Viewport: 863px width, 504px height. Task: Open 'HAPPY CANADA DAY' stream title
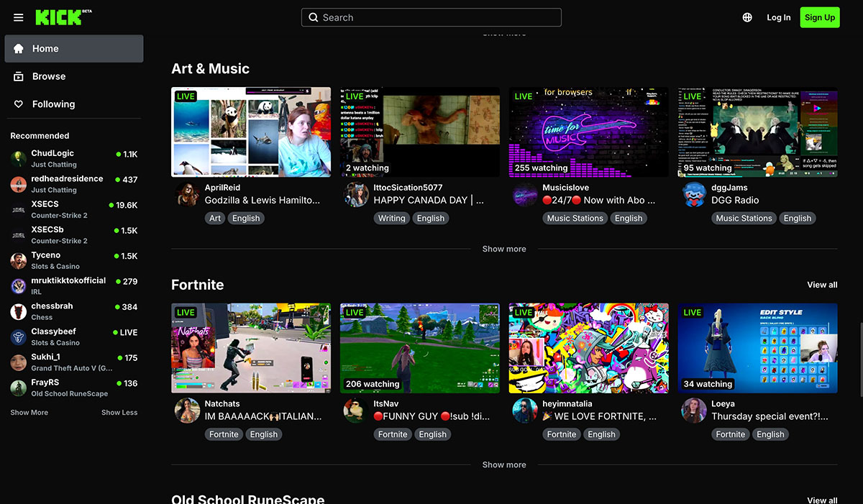(429, 200)
